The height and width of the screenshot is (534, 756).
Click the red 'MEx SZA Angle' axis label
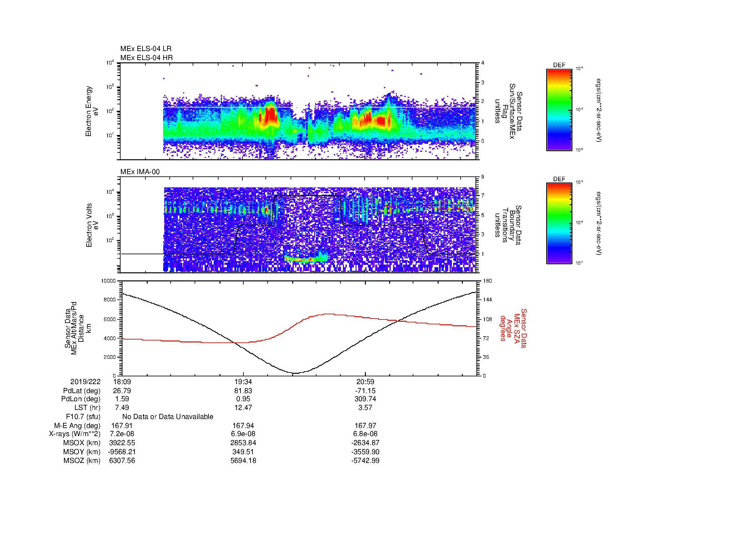(x=513, y=328)
